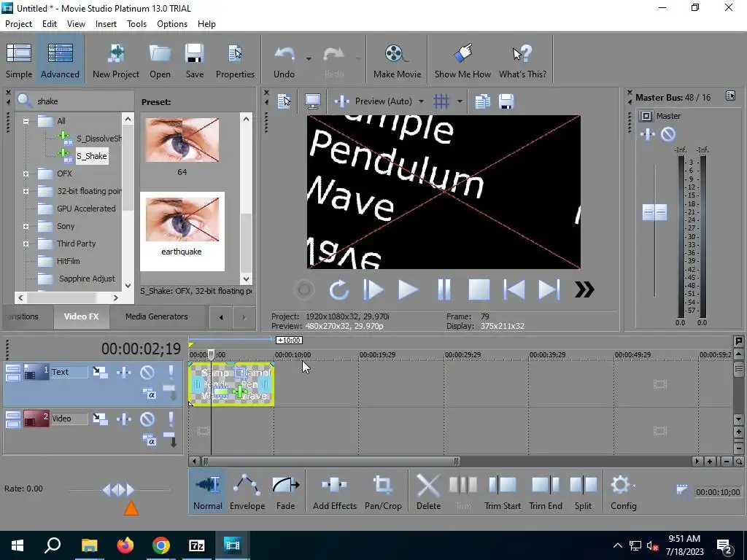Open overlays grid dropdown arrow
The height and width of the screenshot is (560, 747).
coord(460,101)
